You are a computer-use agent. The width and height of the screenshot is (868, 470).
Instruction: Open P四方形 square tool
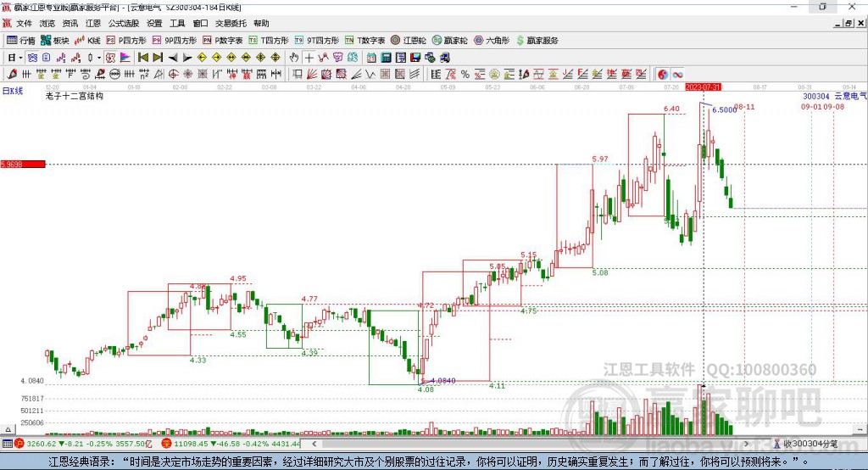126,41
